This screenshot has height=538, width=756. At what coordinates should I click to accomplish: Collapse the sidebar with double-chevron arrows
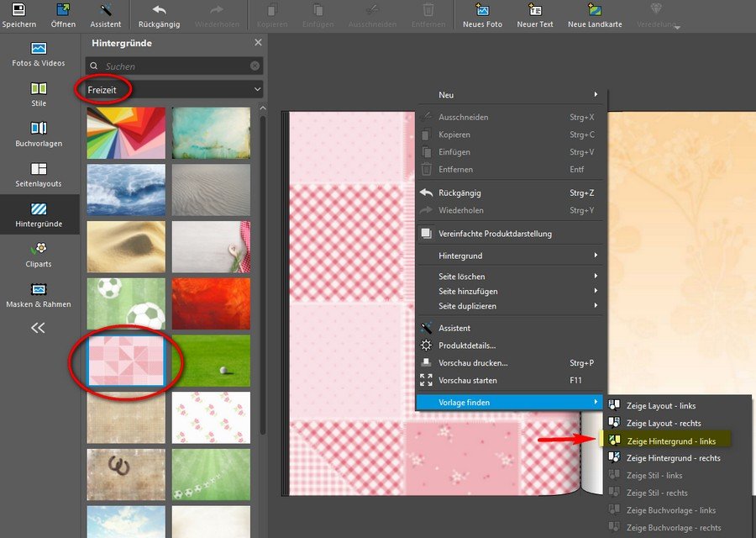(38, 328)
